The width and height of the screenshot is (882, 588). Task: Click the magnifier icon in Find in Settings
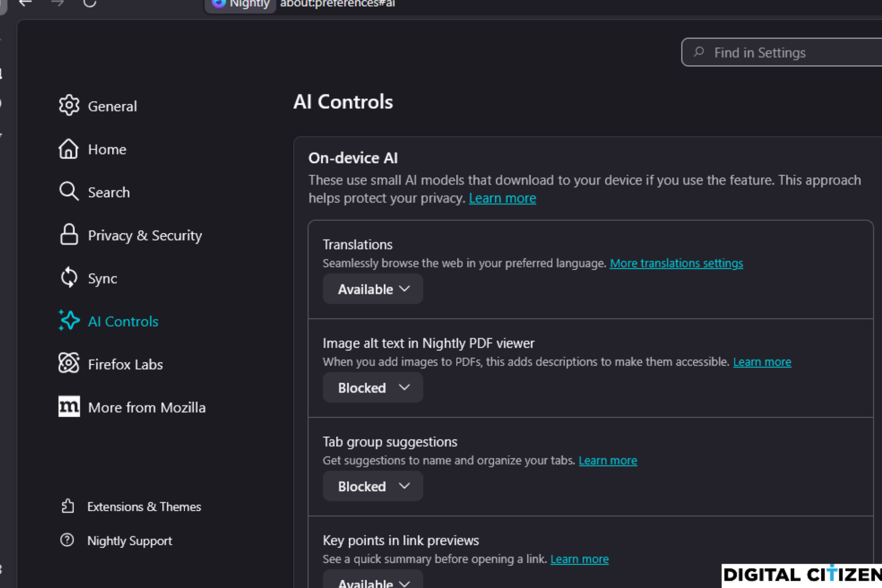699,52
